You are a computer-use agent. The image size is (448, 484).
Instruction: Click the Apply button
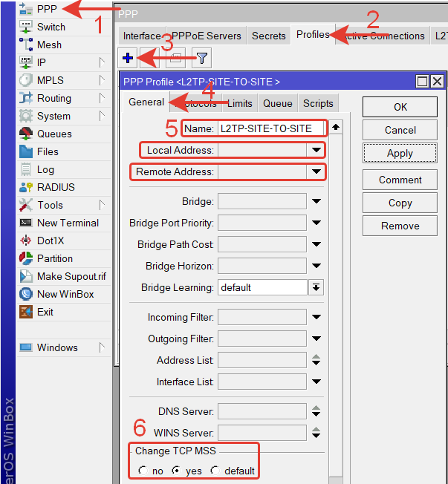pos(400,153)
